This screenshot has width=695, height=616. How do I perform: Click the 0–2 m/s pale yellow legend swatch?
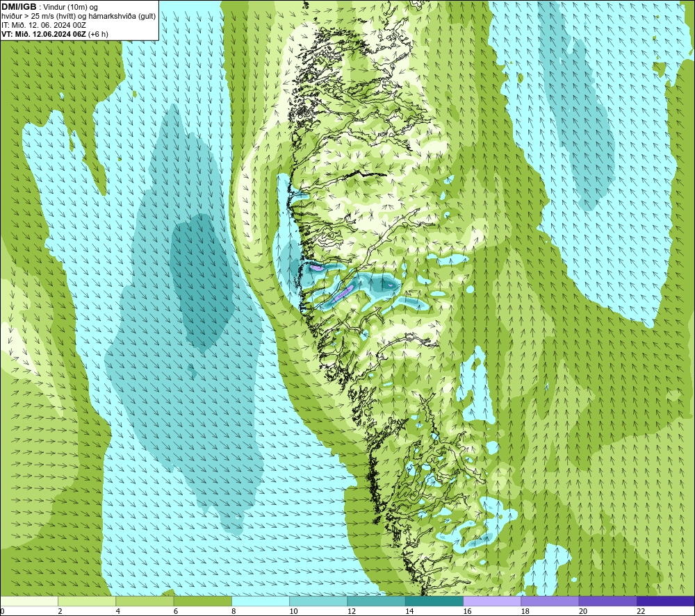pos(28,601)
